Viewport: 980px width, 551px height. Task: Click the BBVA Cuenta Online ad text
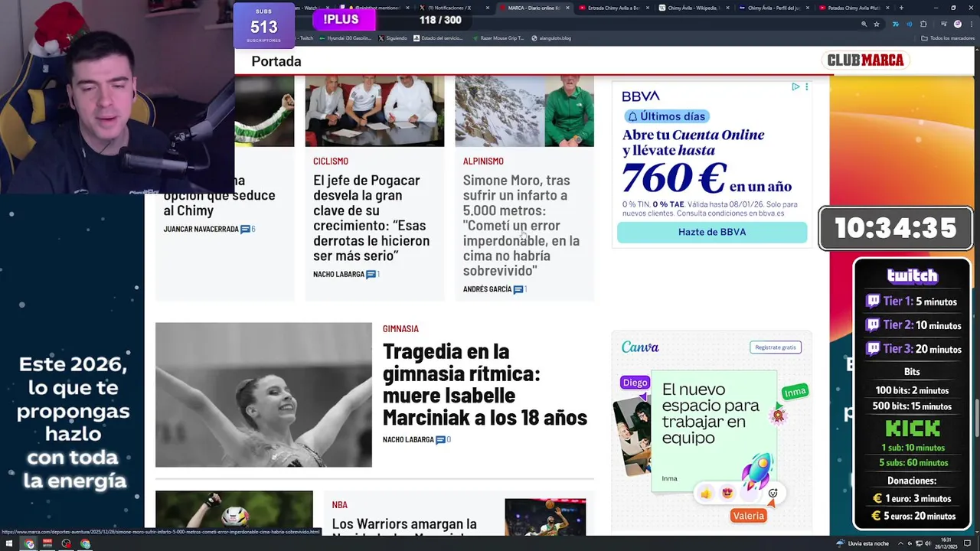click(x=707, y=161)
